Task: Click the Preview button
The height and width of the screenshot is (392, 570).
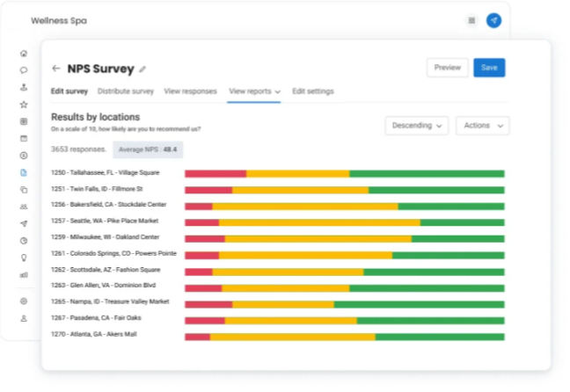Action: (447, 68)
